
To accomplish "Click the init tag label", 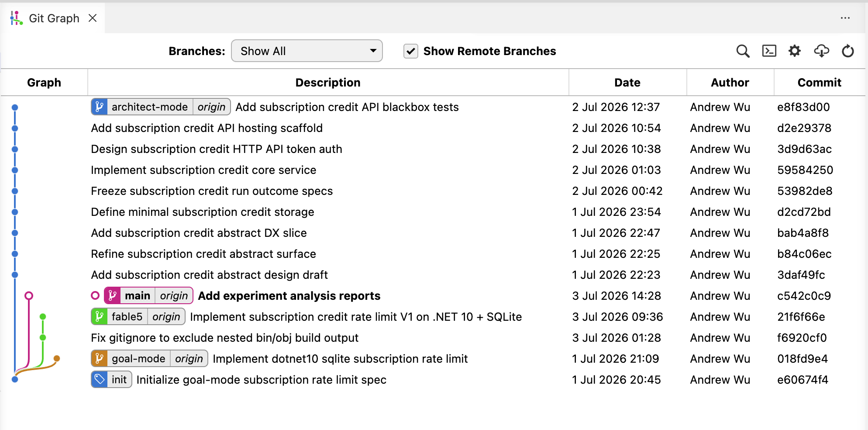I will pos(119,379).
